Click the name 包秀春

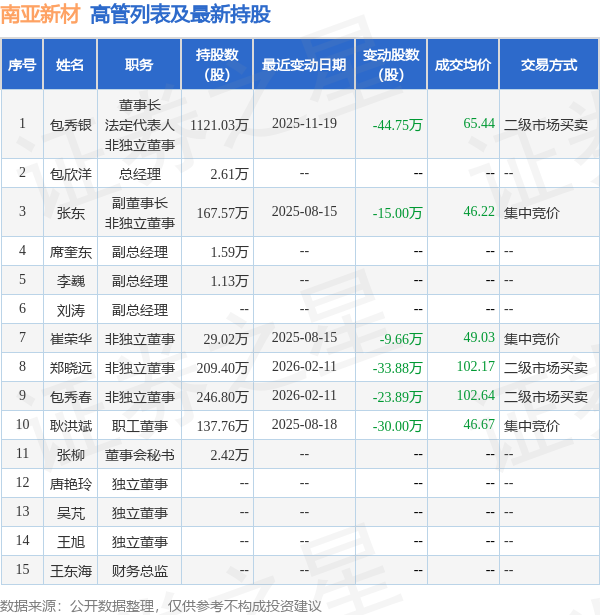click(x=71, y=397)
